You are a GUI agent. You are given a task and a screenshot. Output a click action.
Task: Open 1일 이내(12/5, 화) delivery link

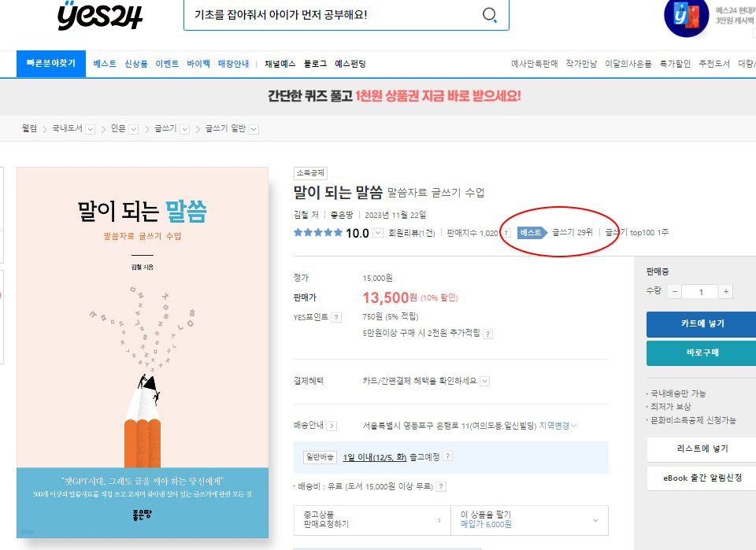(x=375, y=457)
